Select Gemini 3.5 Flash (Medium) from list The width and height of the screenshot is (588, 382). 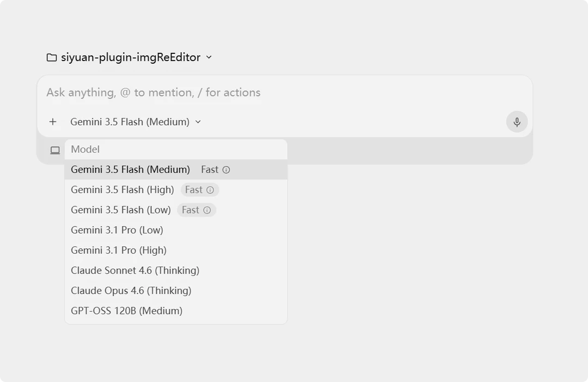176,169
